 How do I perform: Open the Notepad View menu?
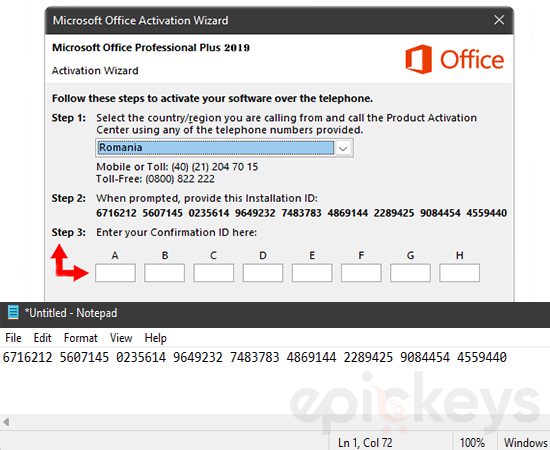(x=121, y=338)
